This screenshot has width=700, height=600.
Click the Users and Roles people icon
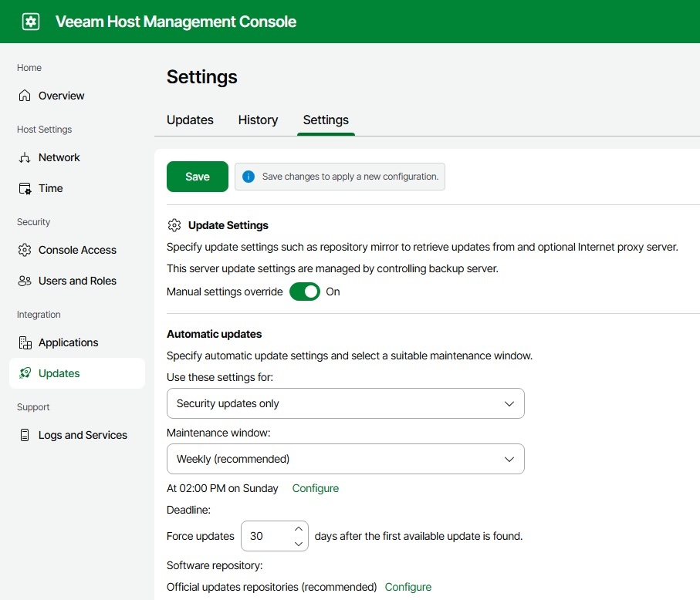coord(25,281)
